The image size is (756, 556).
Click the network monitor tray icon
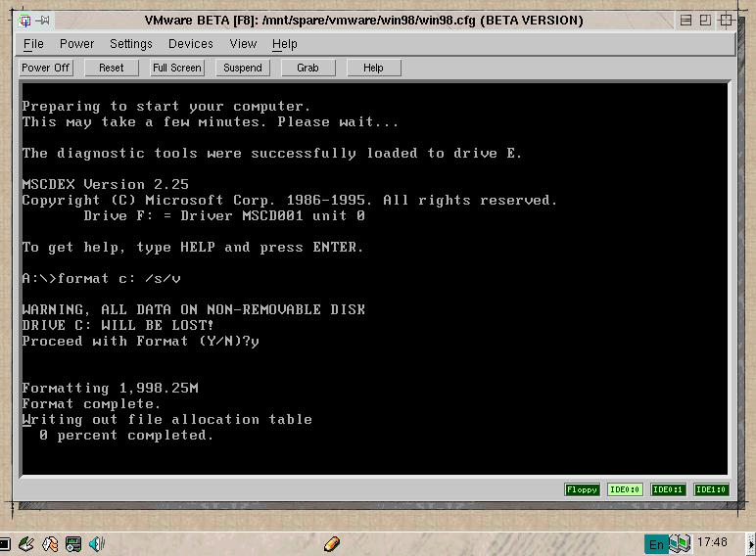click(x=680, y=543)
